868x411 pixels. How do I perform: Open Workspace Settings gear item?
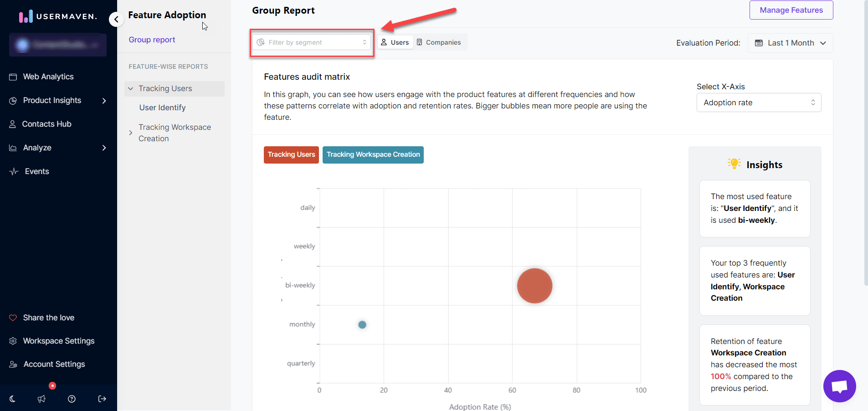coord(58,341)
